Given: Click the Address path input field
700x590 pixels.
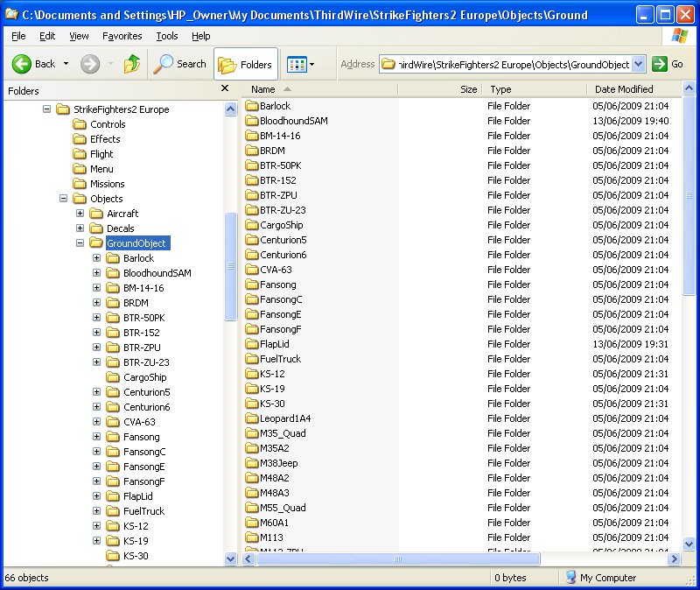Looking at the screenshot, I should (514, 64).
